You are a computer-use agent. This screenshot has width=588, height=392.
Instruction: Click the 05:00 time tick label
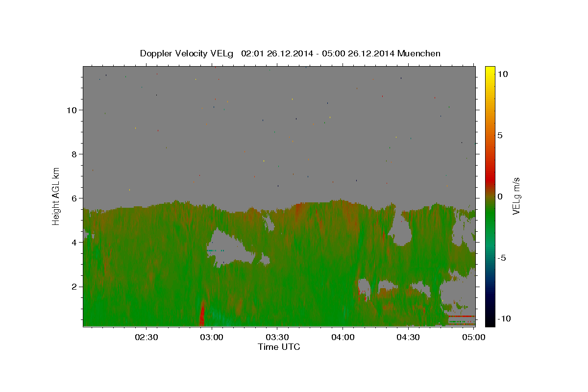tap(473, 337)
